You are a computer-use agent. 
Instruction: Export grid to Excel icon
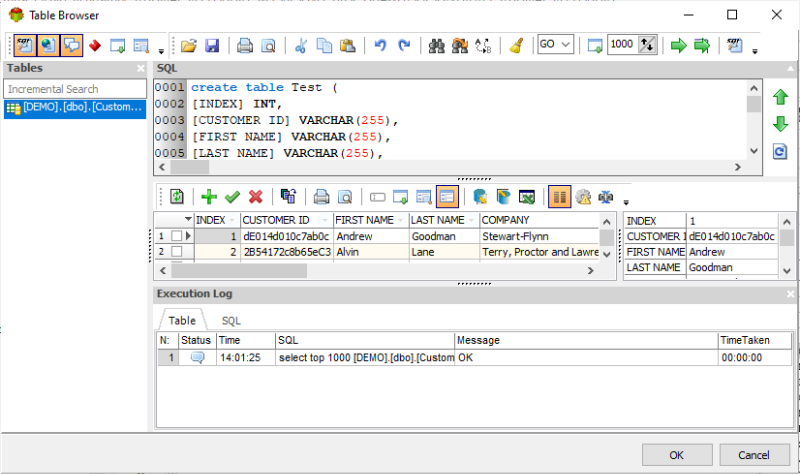pos(527,197)
